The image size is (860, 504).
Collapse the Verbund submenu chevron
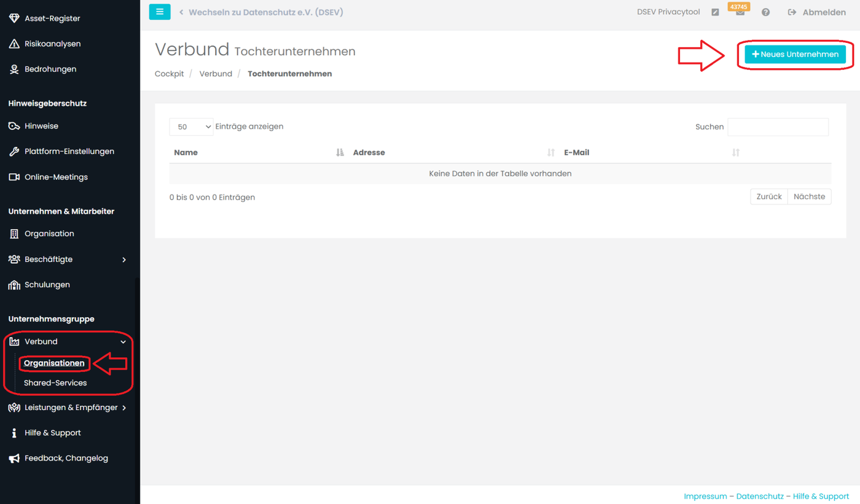coord(123,342)
